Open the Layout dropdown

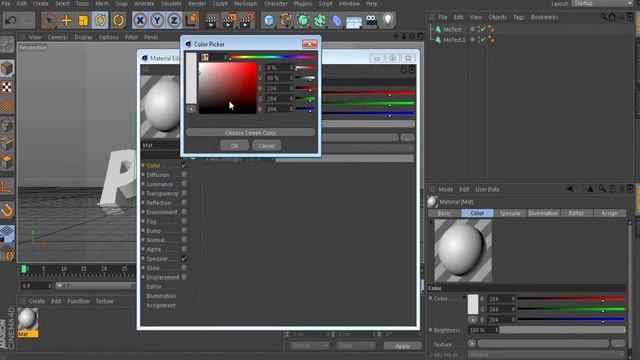[602, 3]
